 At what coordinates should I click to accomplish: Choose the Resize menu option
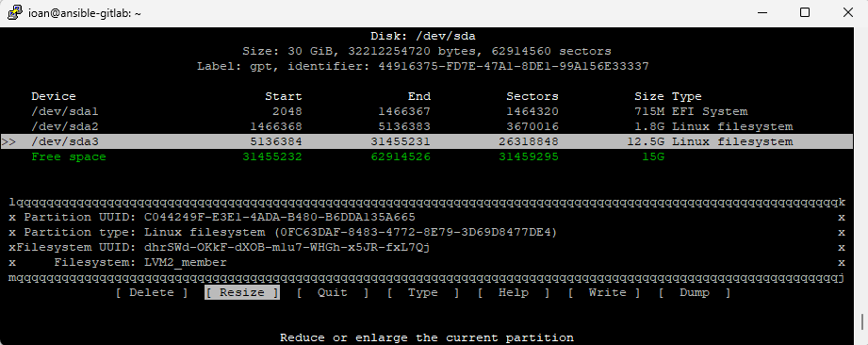click(242, 292)
